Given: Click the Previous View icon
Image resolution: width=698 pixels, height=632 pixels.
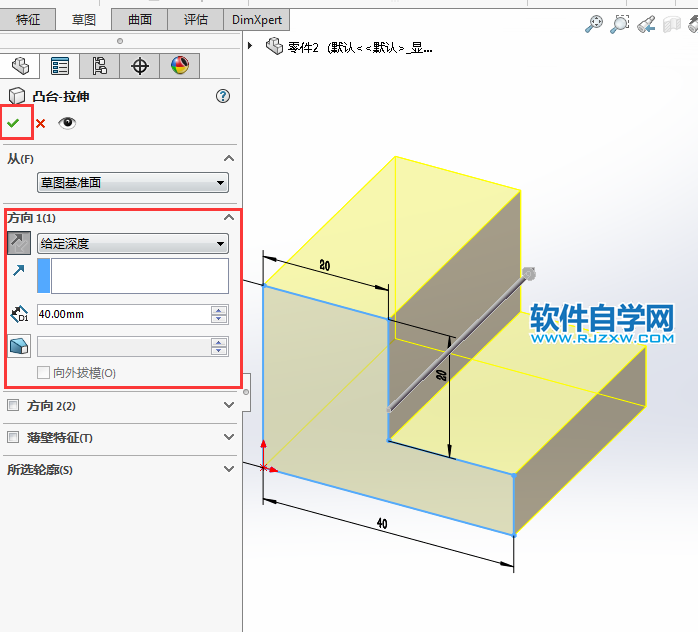Looking at the screenshot, I should (646, 24).
